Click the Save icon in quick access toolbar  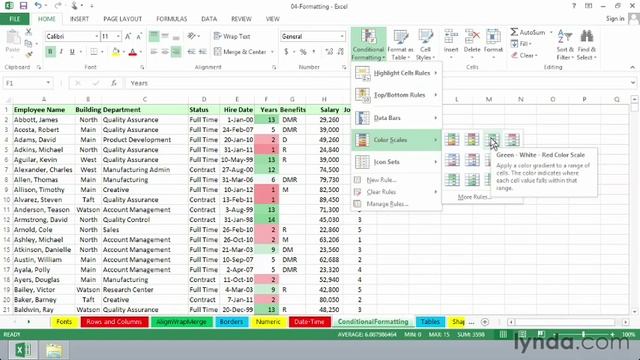(23, 6)
